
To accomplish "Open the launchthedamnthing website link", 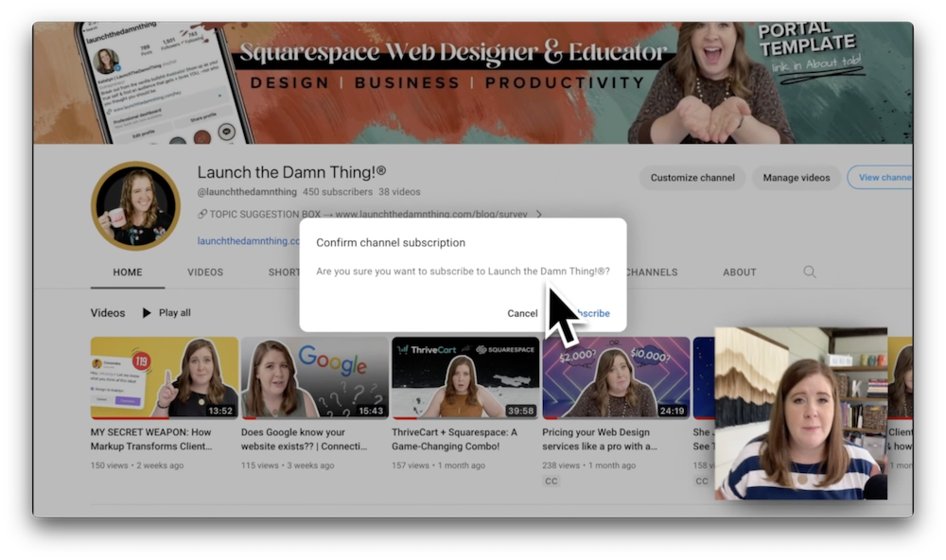I will [249, 241].
